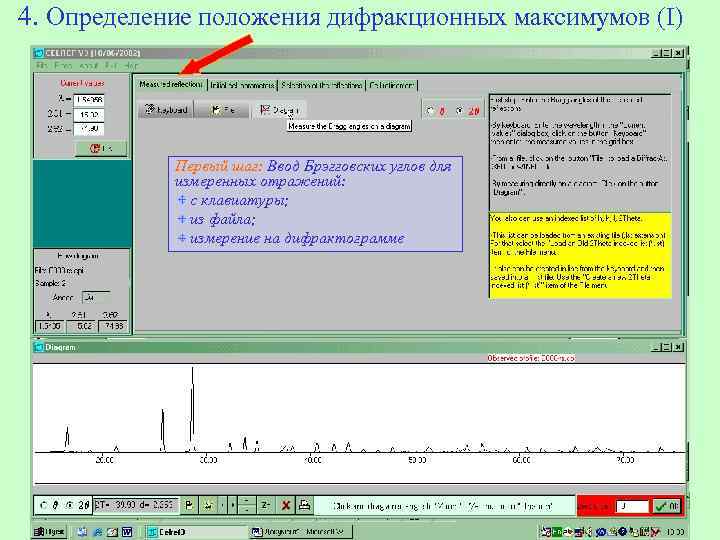Select the θ radio button beside the Diagram button
Viewport: 720px width, 540px height.
tap(430, 111)
